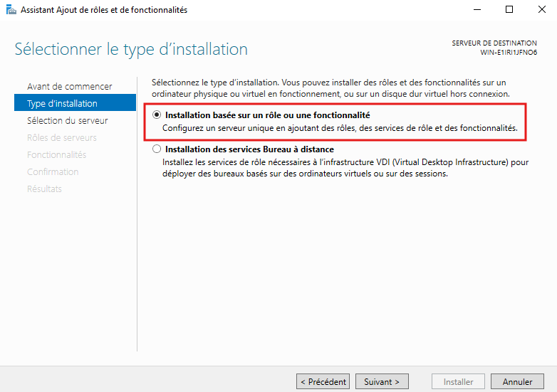Click the window title text in the title bar
Screen dimensions: 557x392
(104, 10)
